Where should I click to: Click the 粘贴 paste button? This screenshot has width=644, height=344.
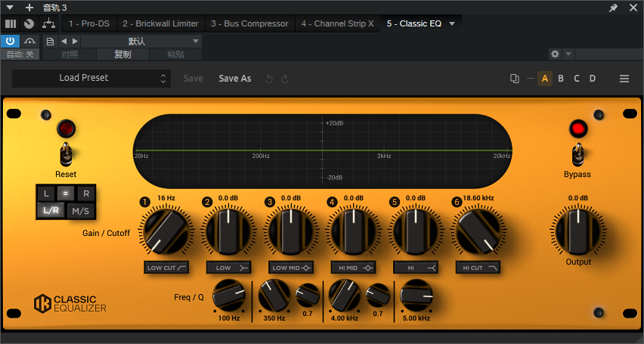176,54
